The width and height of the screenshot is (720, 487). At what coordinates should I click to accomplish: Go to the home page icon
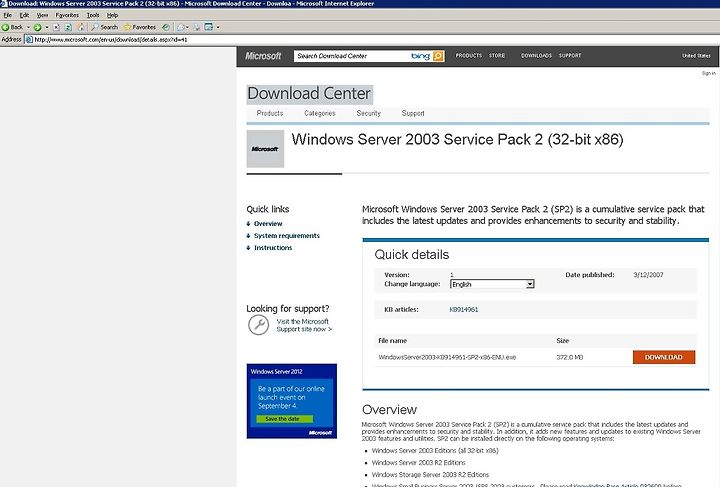coord(81,27)
